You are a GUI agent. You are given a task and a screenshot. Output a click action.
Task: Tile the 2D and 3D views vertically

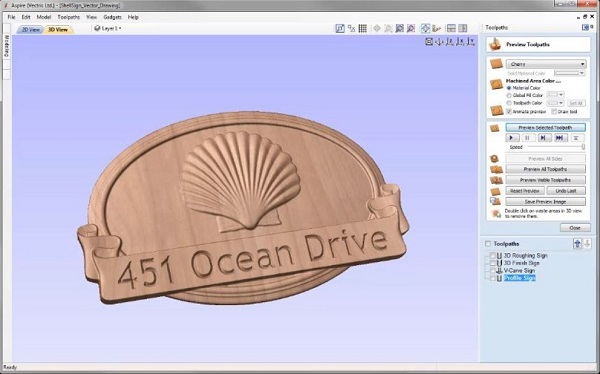[x=463, y=28]
